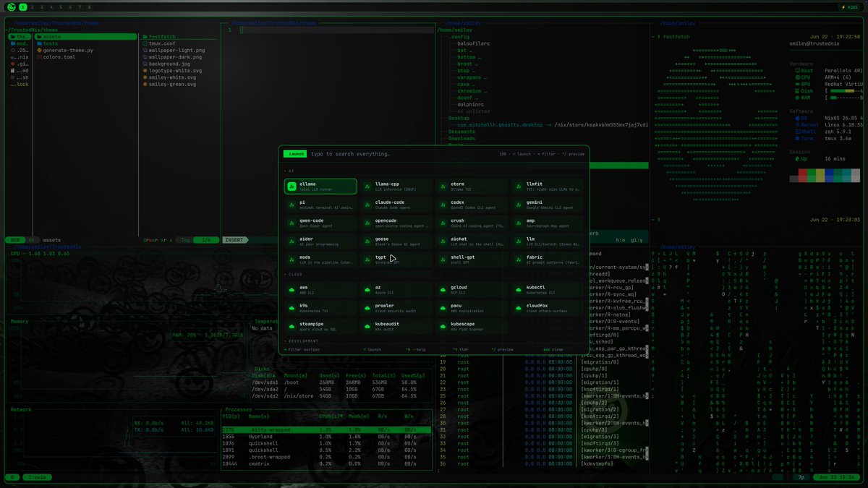Click the aws cloud icon
Screen dimensions: 868x488
click(292, 290)
